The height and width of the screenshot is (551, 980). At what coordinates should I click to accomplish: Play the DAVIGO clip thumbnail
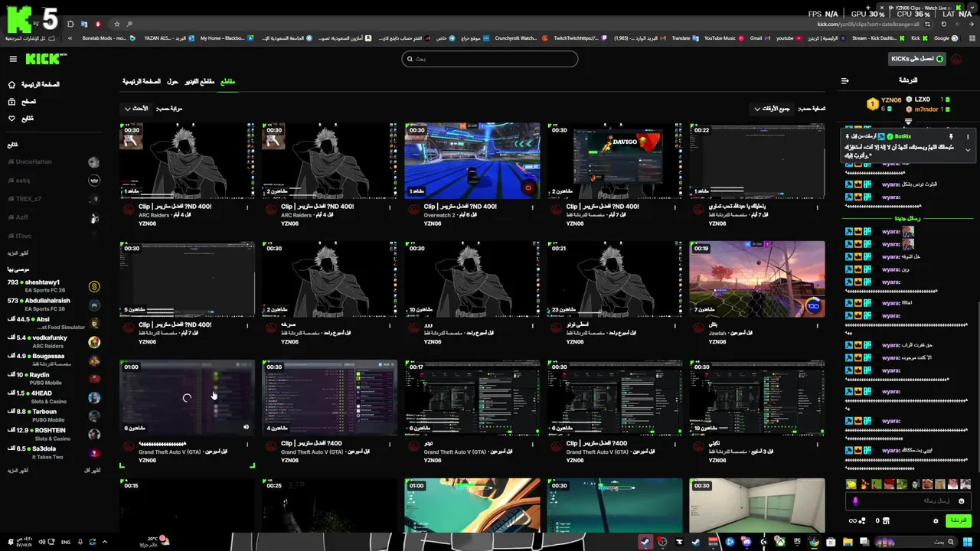click(x=615, y=161)
